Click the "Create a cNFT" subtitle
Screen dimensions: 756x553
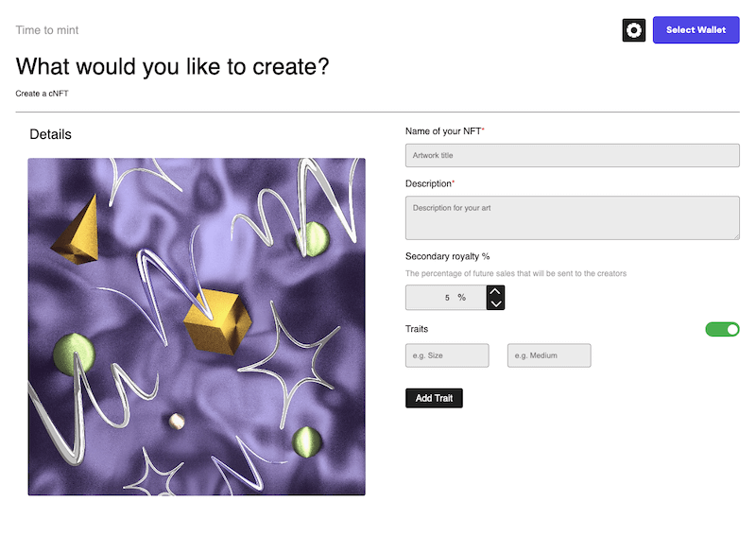point(42,94)
